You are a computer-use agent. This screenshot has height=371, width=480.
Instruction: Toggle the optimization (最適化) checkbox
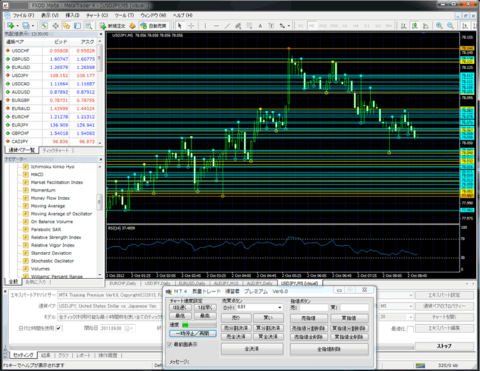(x=410, y=329)
